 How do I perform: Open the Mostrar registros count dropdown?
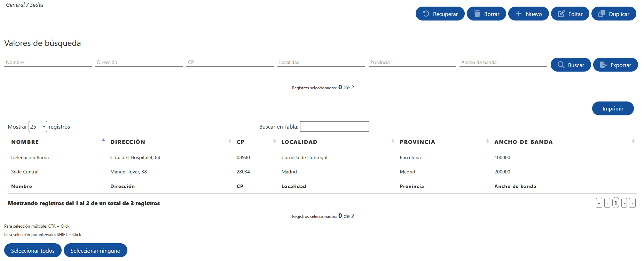click(38, 127)
